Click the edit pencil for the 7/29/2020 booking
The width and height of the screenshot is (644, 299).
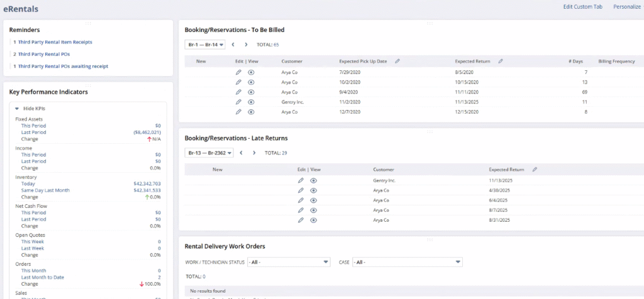pyautogui.click(x=238, y=73)
